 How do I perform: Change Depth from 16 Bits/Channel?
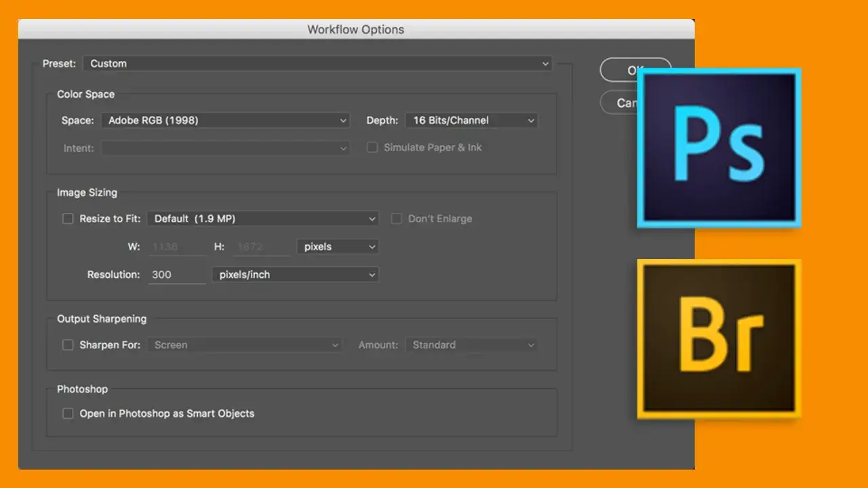472,121
